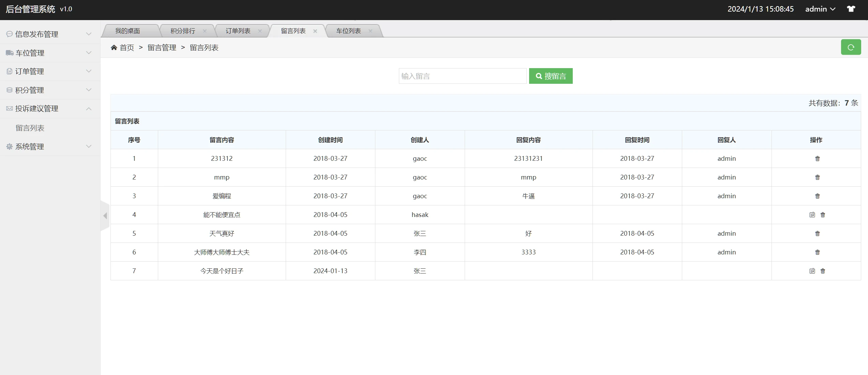Open the admin user dropdown
The height and width of the screenshot is (375, 868).
coord(820,9)
